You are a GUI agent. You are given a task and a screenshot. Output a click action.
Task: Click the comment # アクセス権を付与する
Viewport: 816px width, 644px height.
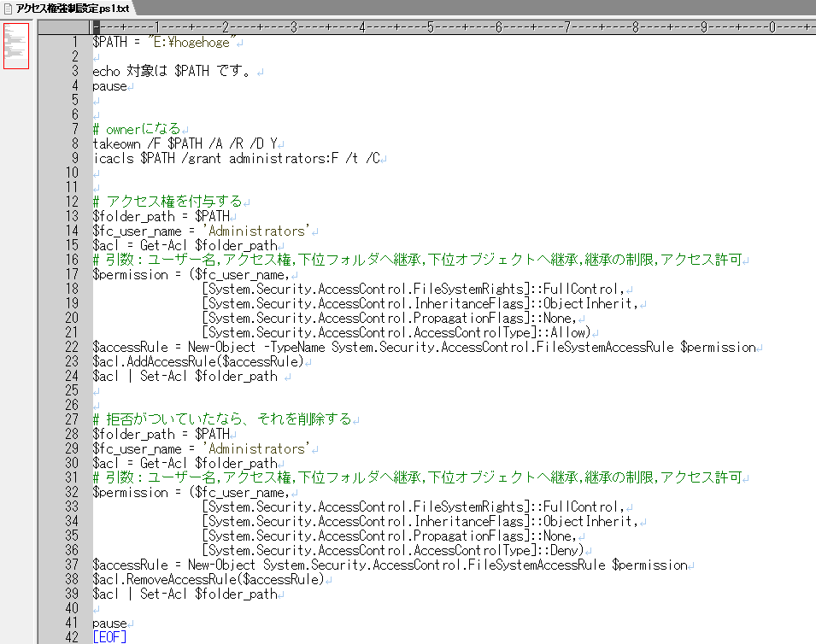(167, 202)
